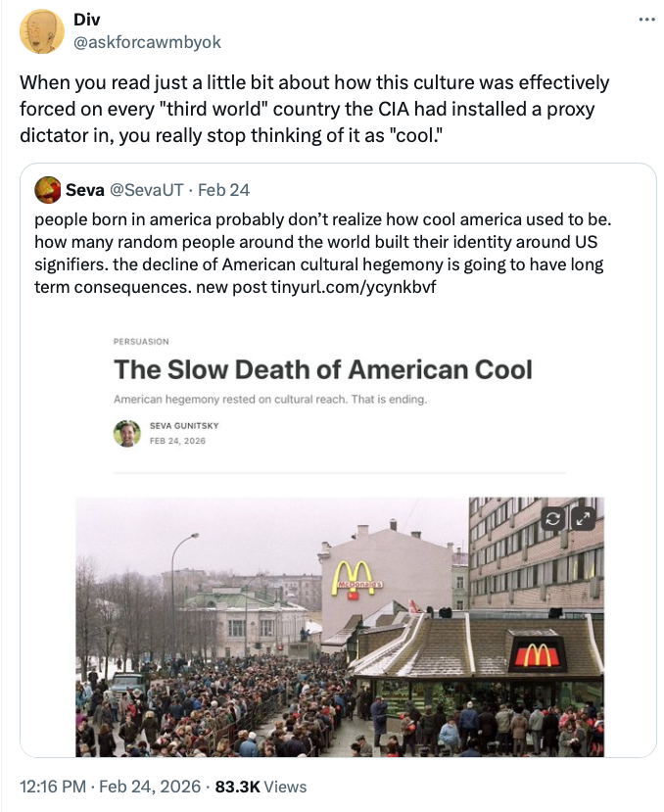The height and width of the screenshot is (812, 664).
Task: Click the refresh arrows icon on photo
Action: pyautogui.click(x=554, y=519)
